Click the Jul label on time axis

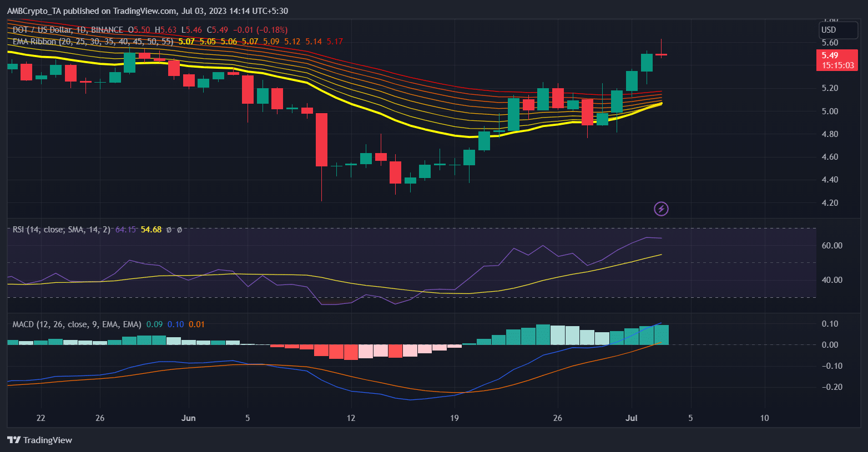[x=631, y=418]
